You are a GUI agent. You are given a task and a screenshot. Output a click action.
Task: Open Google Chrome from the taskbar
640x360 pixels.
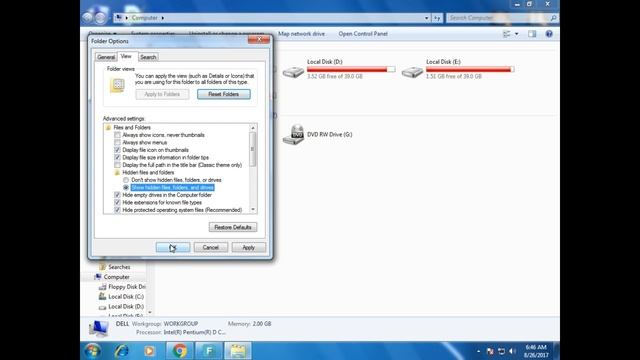pos(179,351)
